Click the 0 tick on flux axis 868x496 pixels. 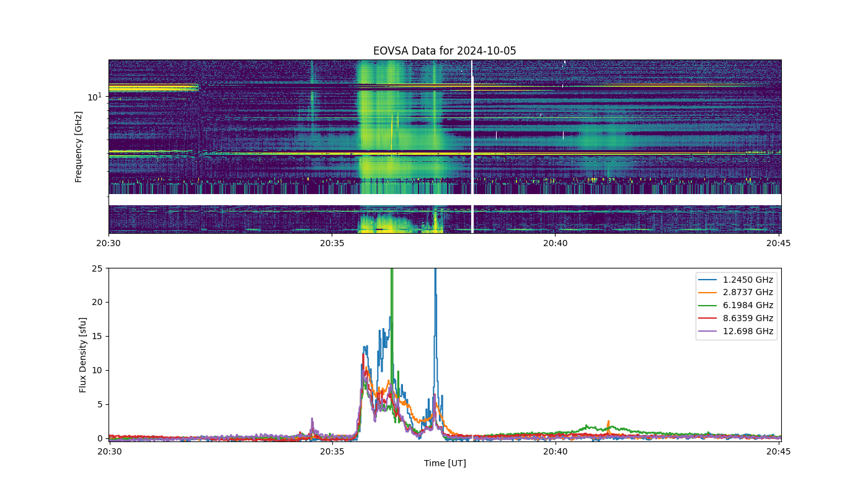[100, 438]
